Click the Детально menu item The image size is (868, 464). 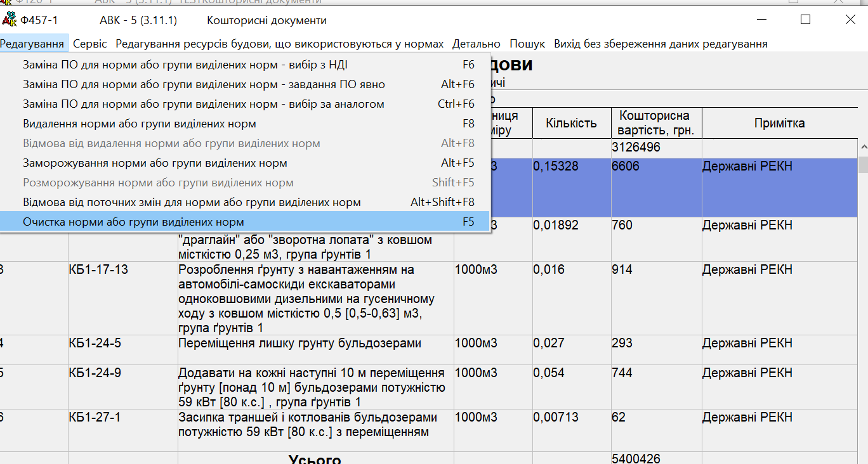tap(476, 44)
